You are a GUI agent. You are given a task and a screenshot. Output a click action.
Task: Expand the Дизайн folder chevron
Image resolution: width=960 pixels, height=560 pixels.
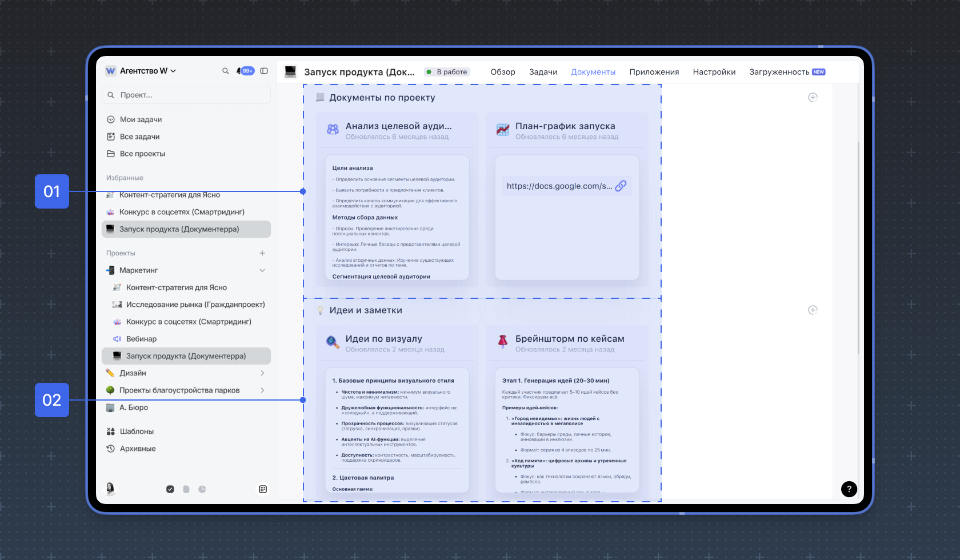(262, 373)
